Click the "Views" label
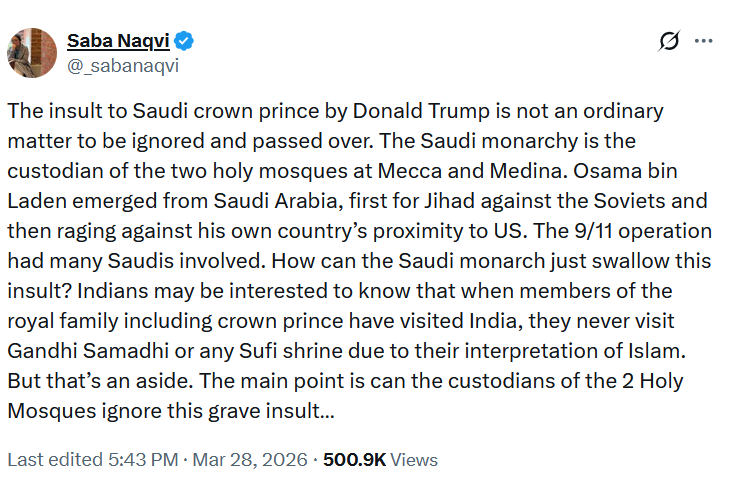Screen dimensions: 733x485 pos(415,460)
